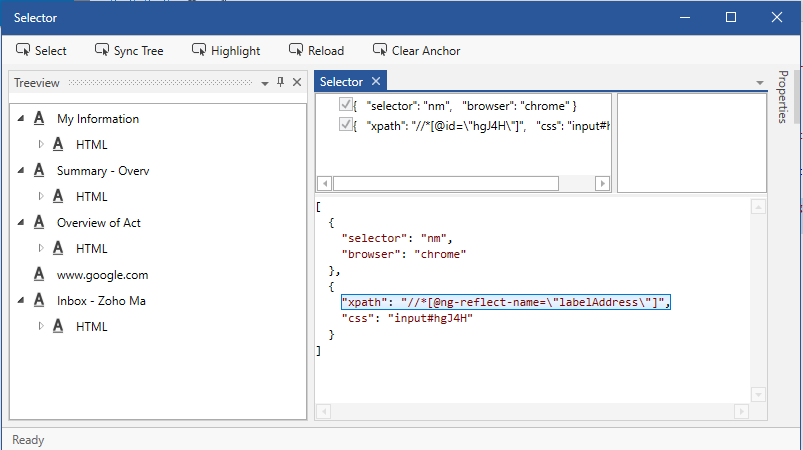The image size is (803, 450).
Task: Open the vertical Properties side tab
Action: click(x=783, y=97)
